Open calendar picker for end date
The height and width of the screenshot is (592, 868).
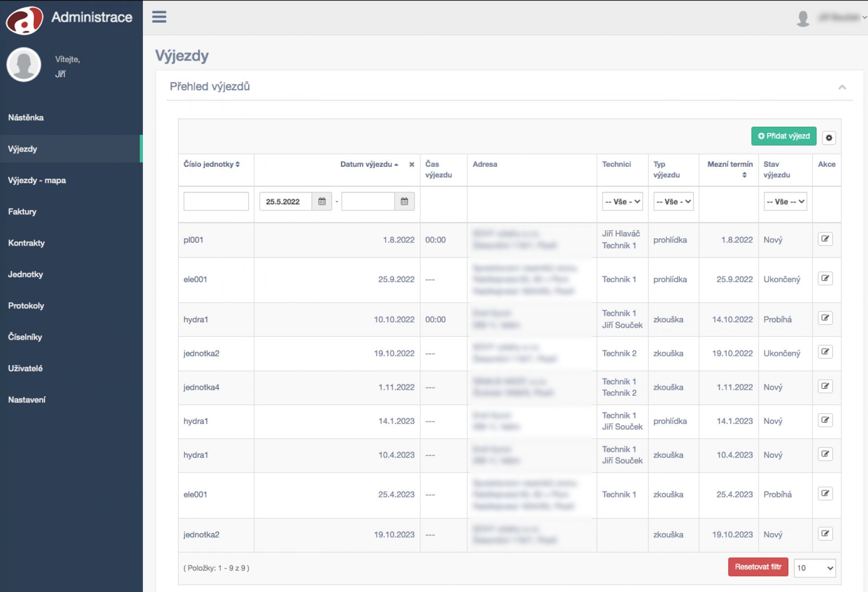click(404, 201)
